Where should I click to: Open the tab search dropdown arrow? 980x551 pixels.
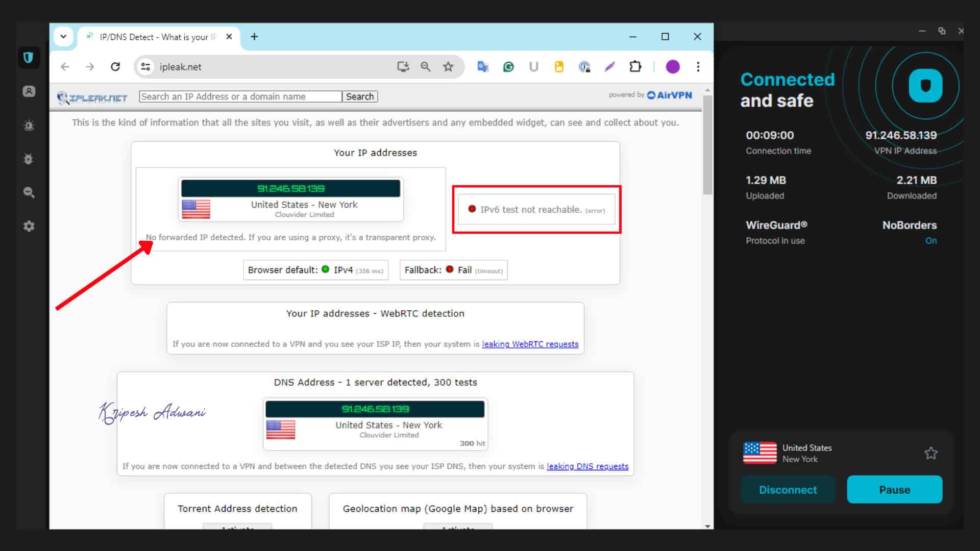63,37
